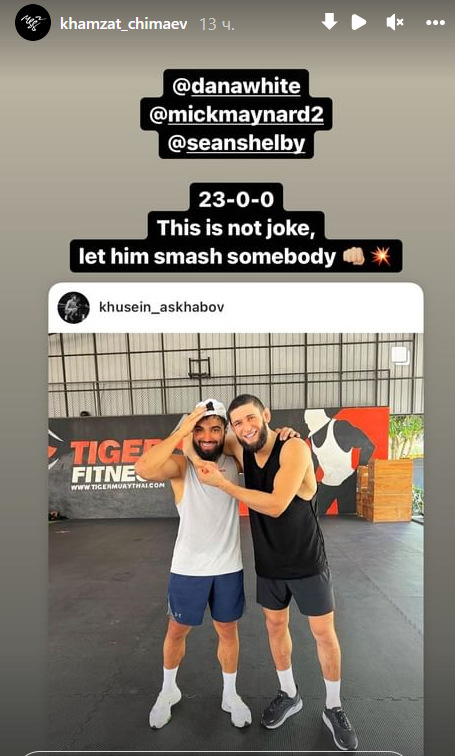The width and height of the screenshot is (455, 756).
Task: Tap the @seanshelby mention
Action: (236, 144)
